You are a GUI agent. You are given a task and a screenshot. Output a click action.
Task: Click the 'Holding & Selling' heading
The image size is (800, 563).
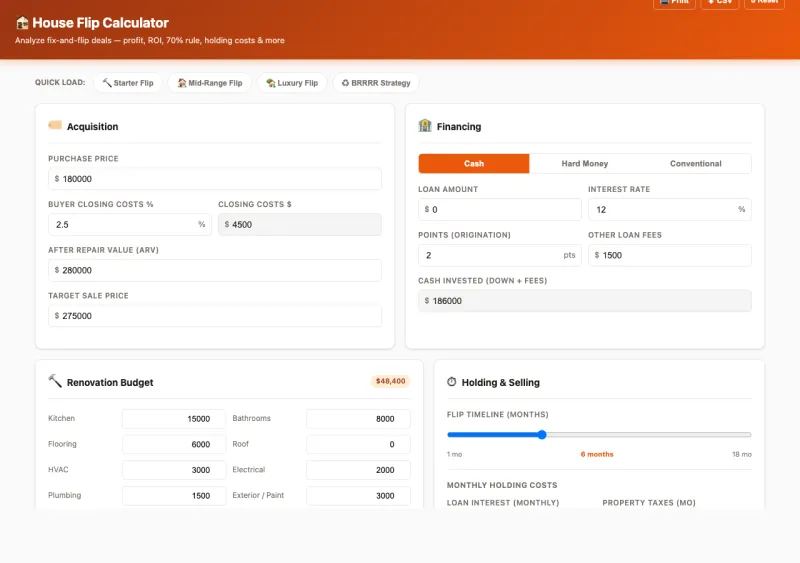pos(501,382)
